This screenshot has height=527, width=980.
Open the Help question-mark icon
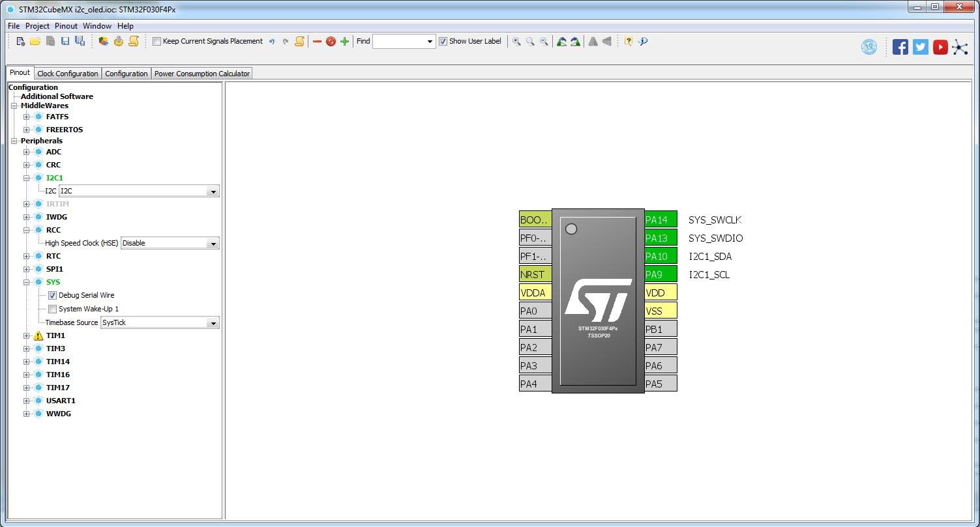629,41
